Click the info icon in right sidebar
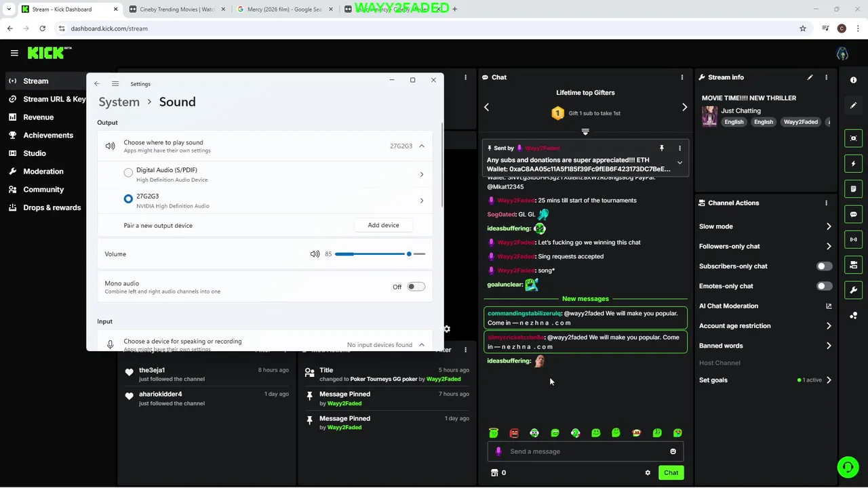Screen dimensions: 868x488 (853, 80)
